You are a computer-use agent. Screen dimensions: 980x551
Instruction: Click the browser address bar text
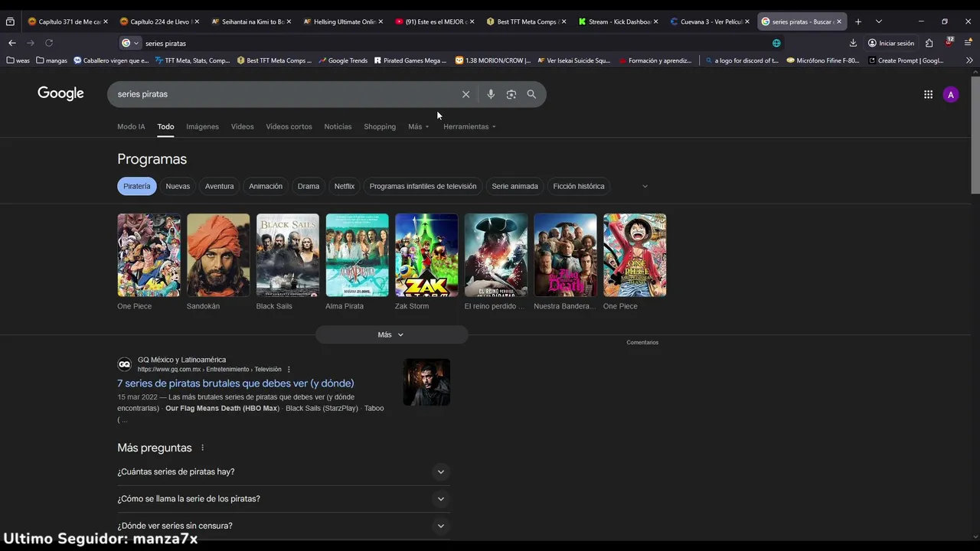[x=165, y=44]
